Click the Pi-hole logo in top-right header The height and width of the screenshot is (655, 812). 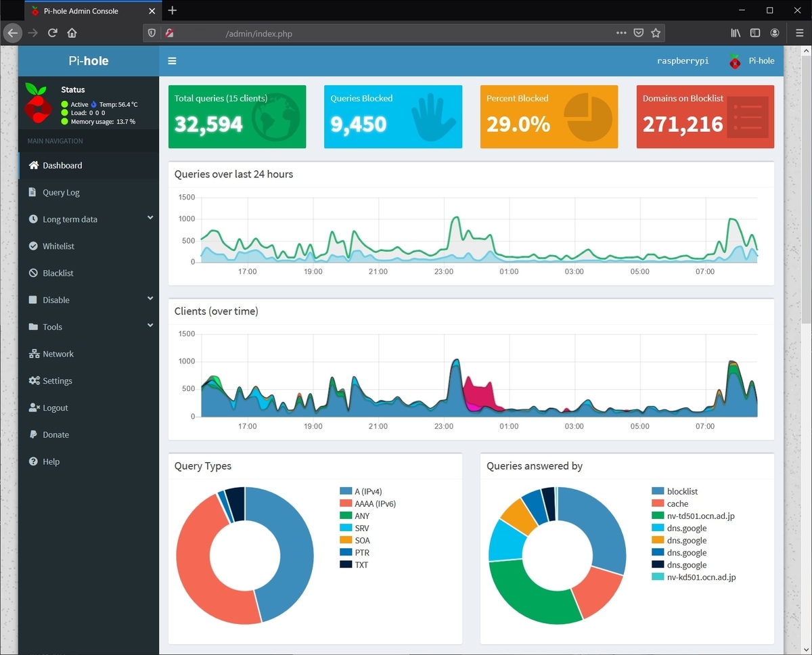tap(735, 61)
